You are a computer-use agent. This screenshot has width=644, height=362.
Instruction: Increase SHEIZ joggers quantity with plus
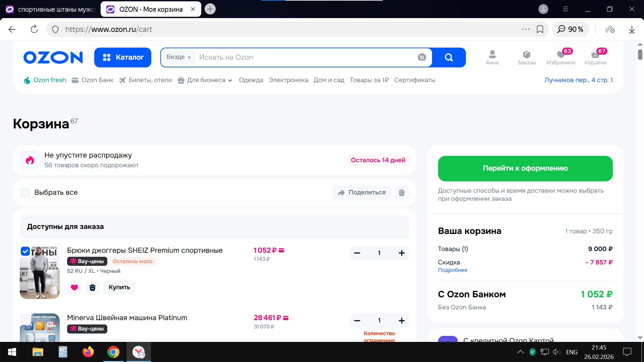(401, 253)
